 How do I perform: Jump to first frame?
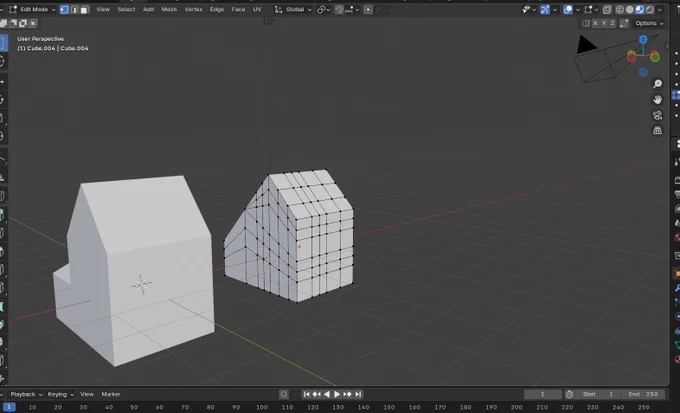307,394
